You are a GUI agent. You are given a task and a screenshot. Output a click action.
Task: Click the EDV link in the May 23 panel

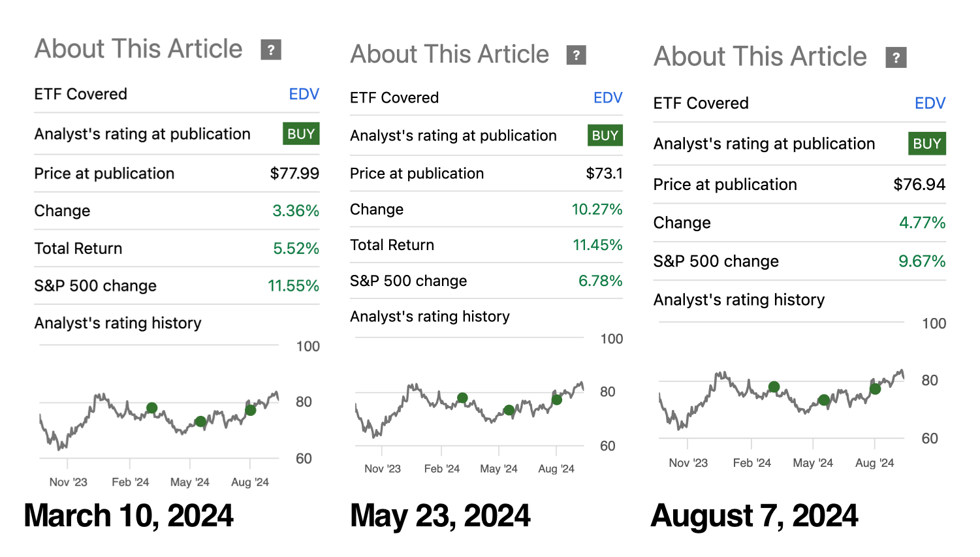tap(608, 98)
